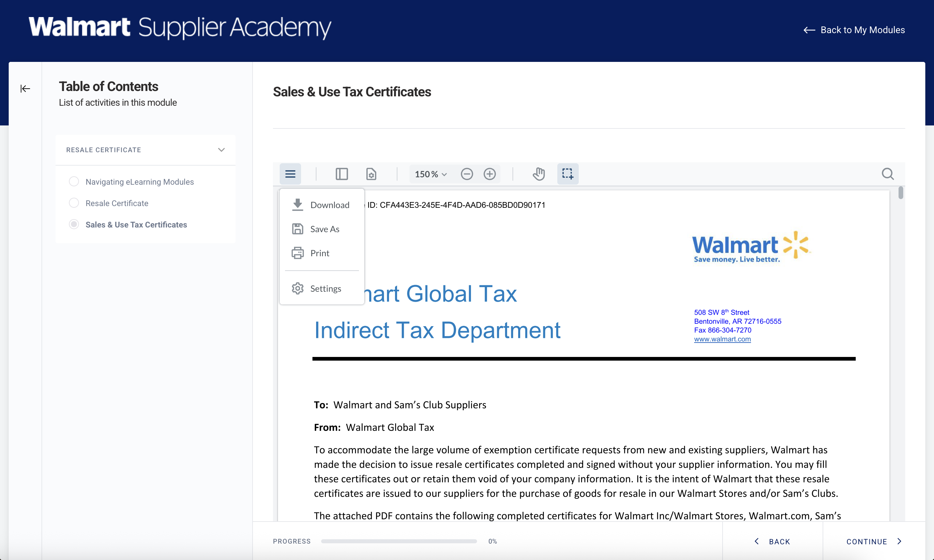This screenshot has width=934, height=560.
Task: Collapse the RESALE CERTIFICATE section chevron
Action: click(x=221, y=150)
